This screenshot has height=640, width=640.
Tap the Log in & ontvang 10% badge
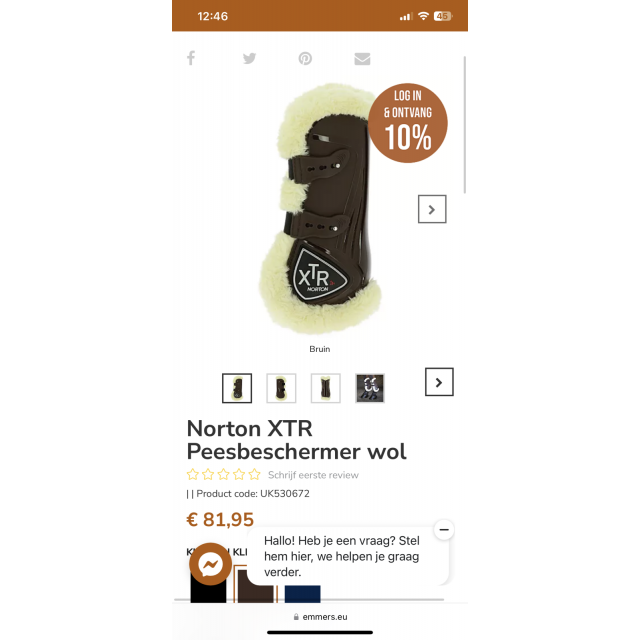pyautogui.click(x=408, y=123)
